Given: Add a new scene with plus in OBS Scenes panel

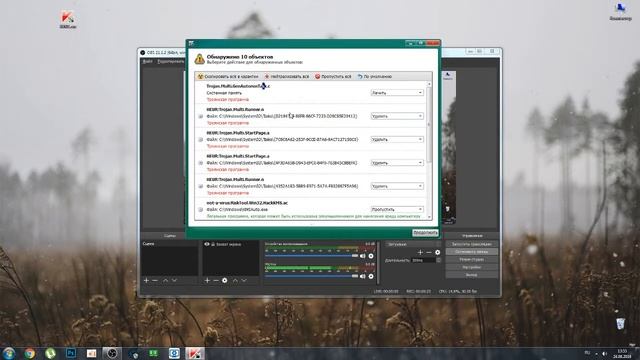Looking at the screenshot, I should point(146,280).
